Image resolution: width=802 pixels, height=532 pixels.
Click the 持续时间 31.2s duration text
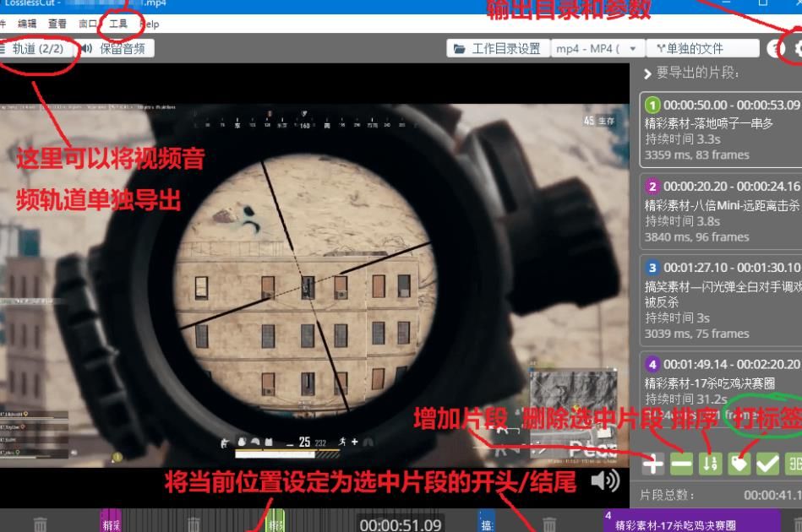pyautogui.click(x=686, y=399)
